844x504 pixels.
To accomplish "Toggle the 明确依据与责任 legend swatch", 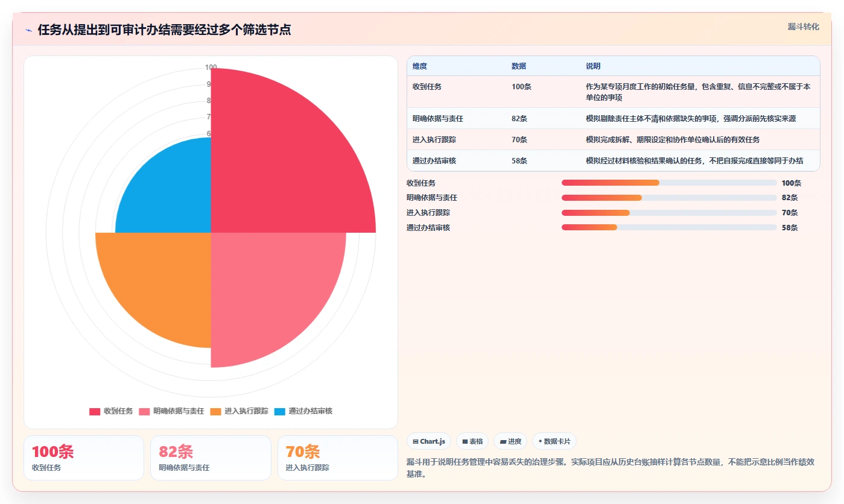I will click(144, 412).
